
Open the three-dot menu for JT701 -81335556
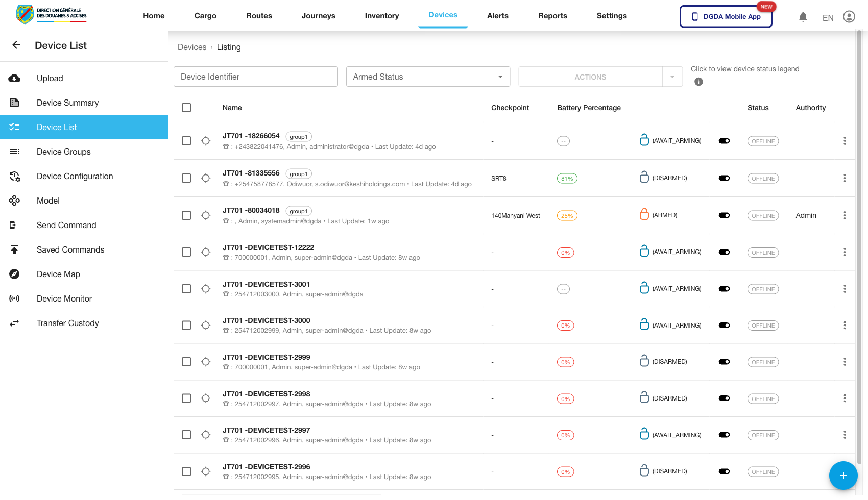pos(845,178)
